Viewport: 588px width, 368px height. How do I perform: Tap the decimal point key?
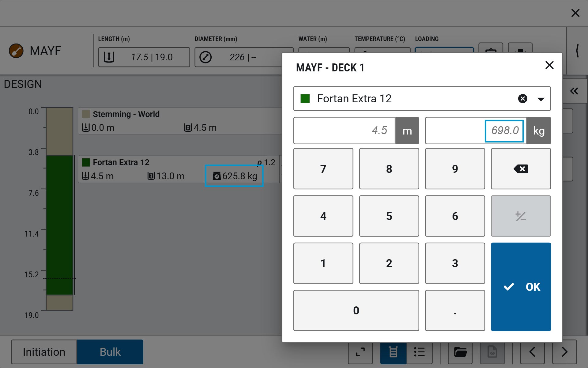[455, 310]
